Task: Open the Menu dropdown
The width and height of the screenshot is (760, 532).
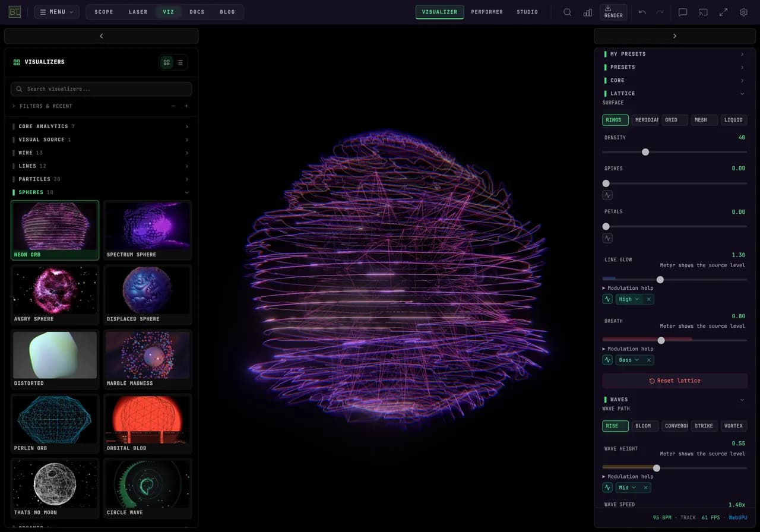Action: 56,12
